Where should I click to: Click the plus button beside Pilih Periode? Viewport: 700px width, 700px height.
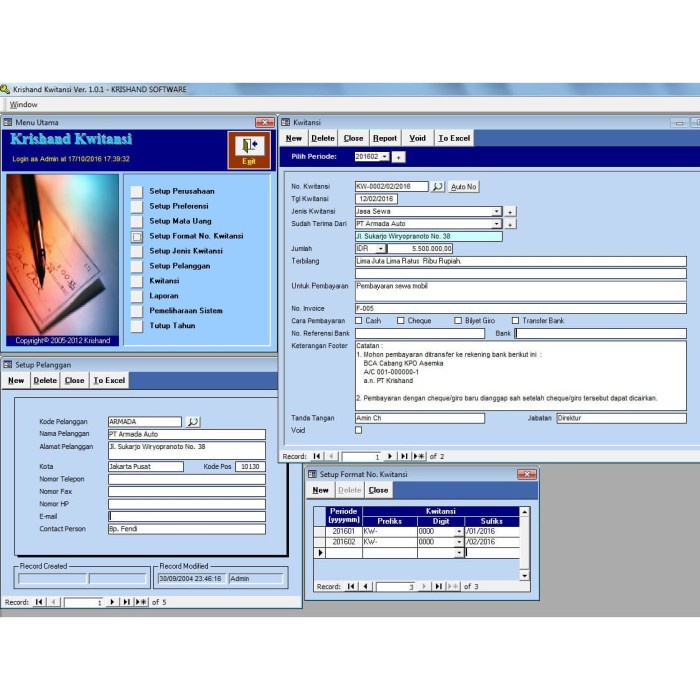point(399,157)
